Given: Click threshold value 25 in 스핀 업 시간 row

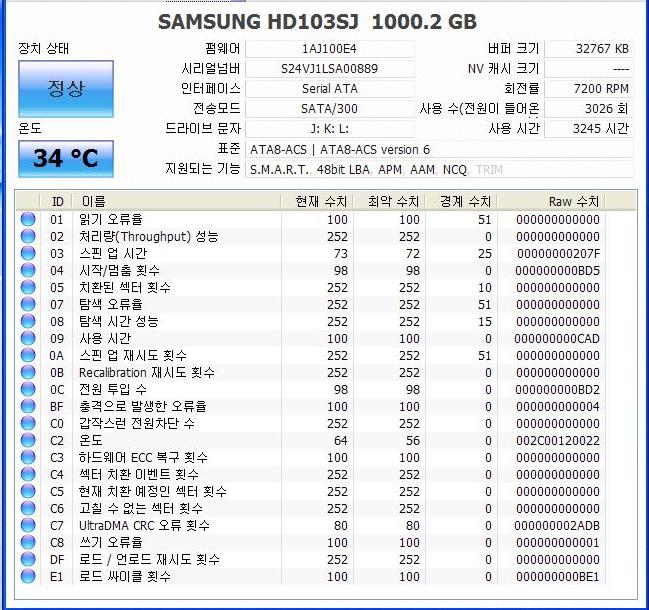Looking at the screenshot, I should click(x=485, y=253).
